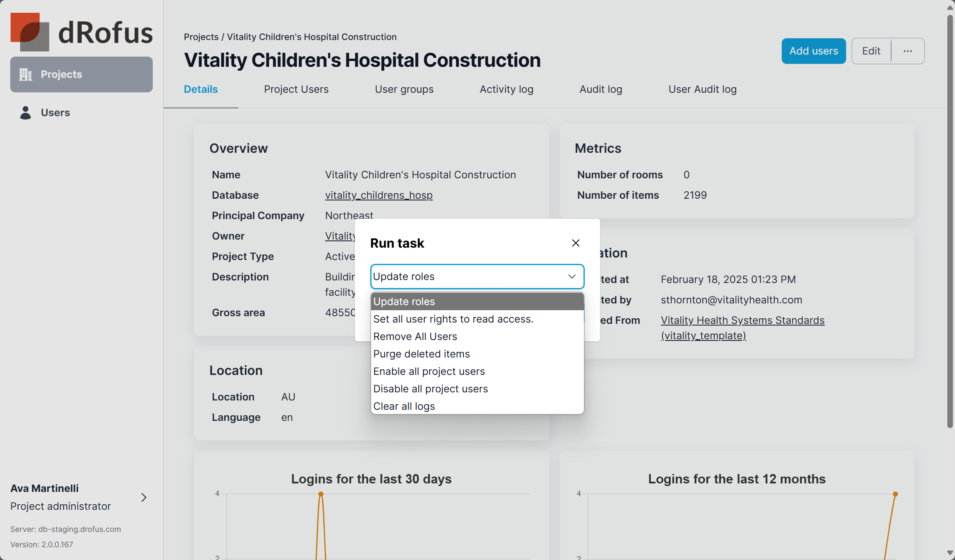955x560 pixels.
Task: Switch to the Project Users tab
Action: 296,89
